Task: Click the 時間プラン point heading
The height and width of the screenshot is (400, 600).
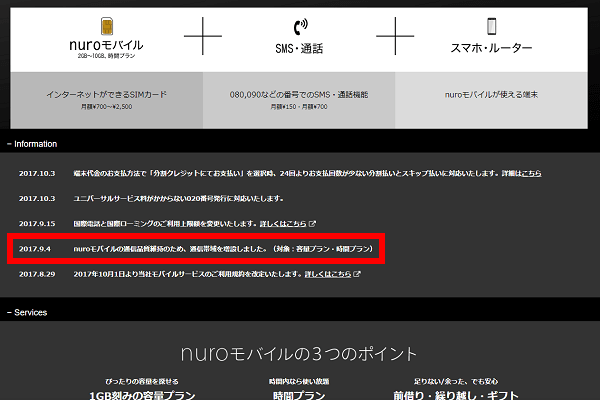Action: pos(299,395)
